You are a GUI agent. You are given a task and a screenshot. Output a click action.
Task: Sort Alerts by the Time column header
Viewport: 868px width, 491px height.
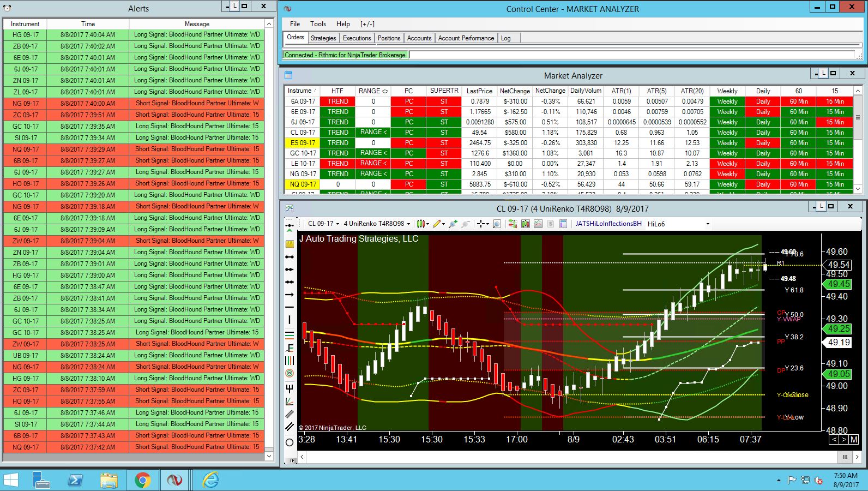pyautogui.click(x=88, y=24)
